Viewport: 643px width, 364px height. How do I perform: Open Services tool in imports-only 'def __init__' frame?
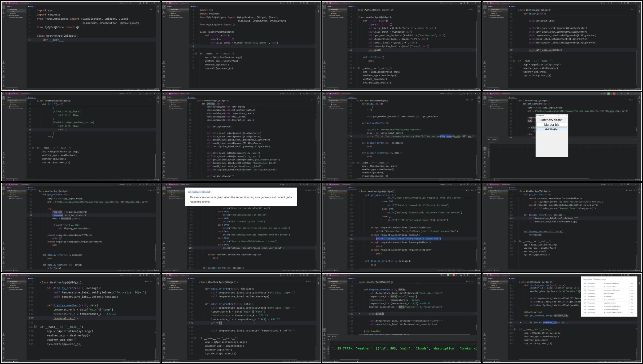3,71
